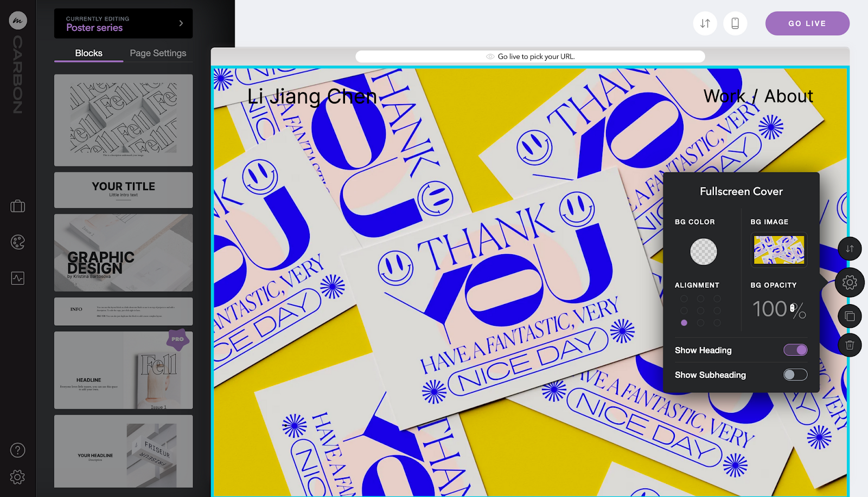868x497 pixels.
Task: Set alignment to middle-left dot
Action: tap(684, 311)
